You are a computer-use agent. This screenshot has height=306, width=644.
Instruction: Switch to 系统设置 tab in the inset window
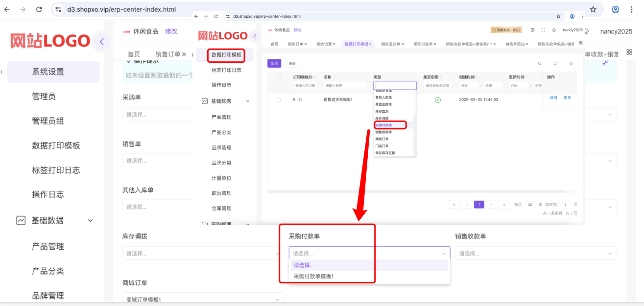tap(324, 44)
